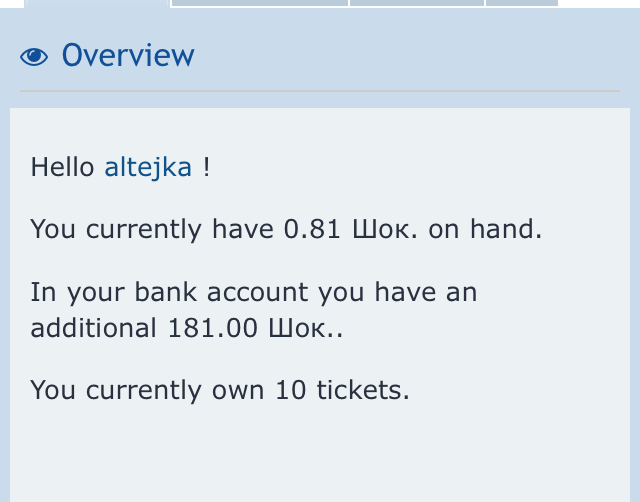Click the exclamation mark after altejka
The image size is (640, 502).
click(206, 167)
